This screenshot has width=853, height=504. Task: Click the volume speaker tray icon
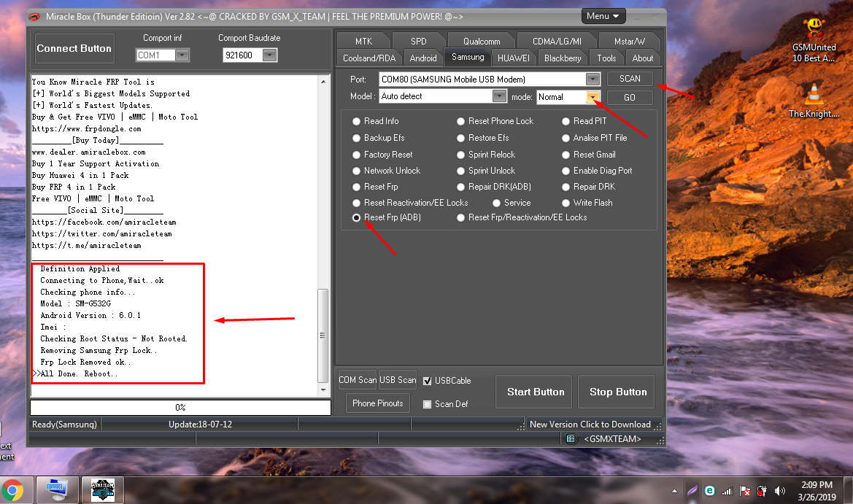point(779,491)
